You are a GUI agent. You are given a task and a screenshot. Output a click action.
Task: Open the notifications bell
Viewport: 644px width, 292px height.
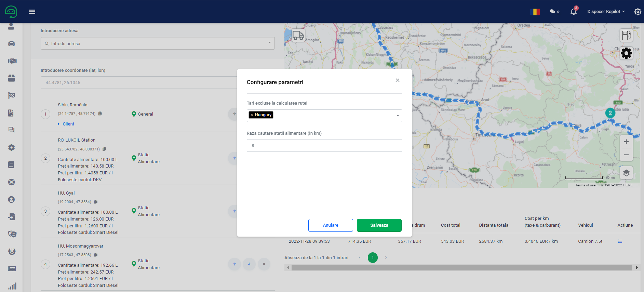[574, 12]
